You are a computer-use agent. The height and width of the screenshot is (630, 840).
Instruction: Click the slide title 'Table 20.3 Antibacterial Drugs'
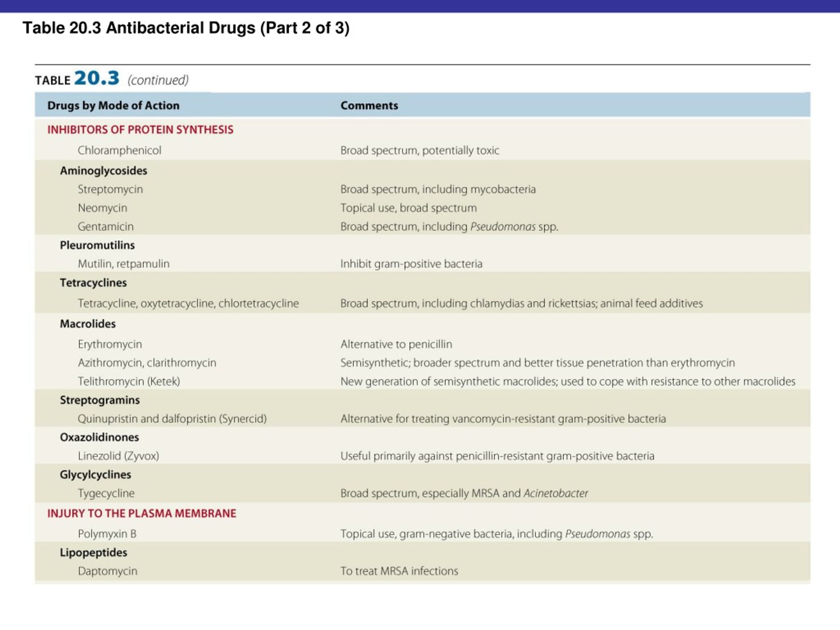(x=186, y=28)
